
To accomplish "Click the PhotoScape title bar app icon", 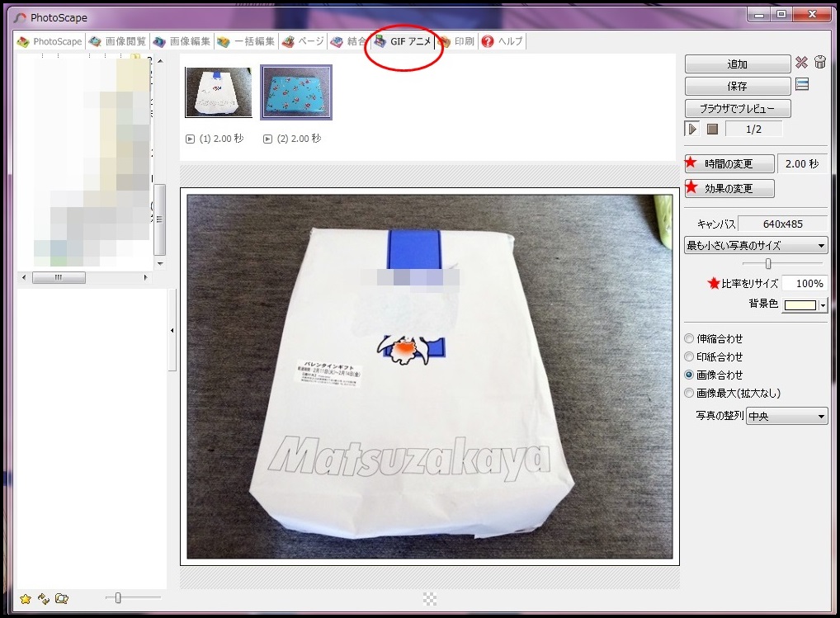I will tap(20, 17).
